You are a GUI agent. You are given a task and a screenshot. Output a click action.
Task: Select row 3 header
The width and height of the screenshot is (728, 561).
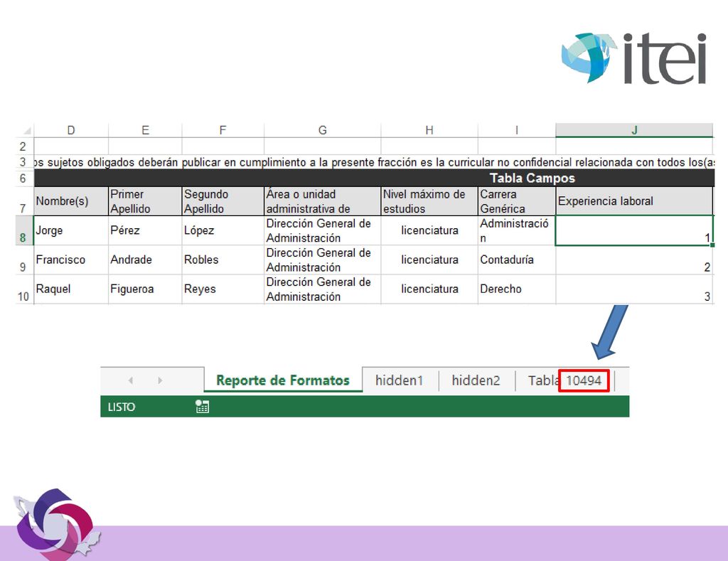(x=23, y=162)
